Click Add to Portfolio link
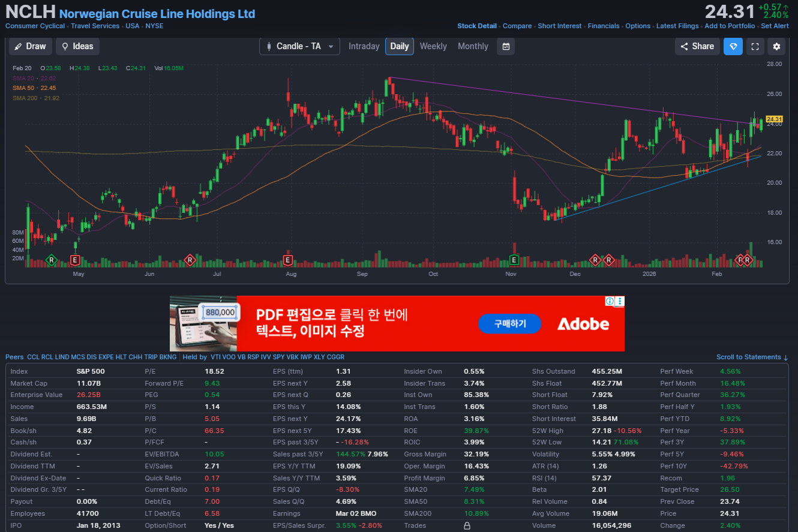 730,26
